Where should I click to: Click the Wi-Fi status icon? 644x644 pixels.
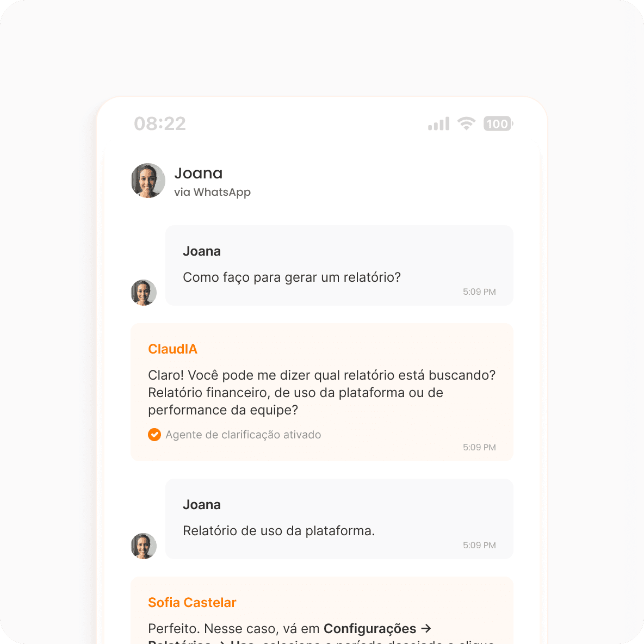click(466, 123)
